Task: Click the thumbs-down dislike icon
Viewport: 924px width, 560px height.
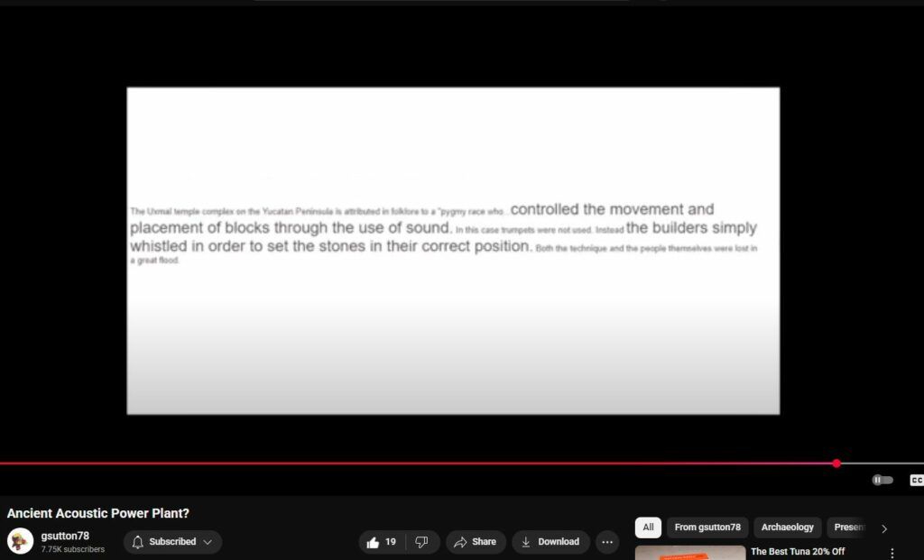Action: click(421, 542)
